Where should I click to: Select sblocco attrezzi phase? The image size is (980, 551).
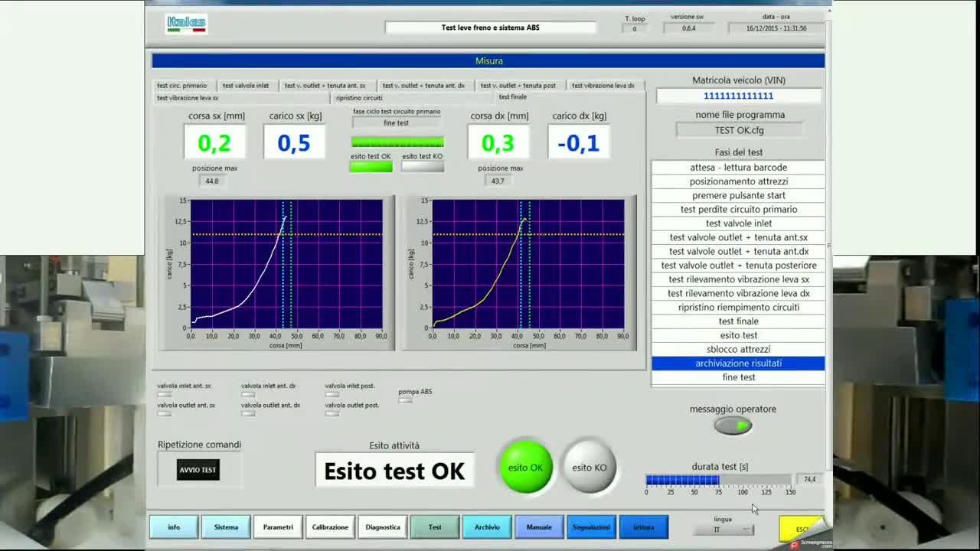pyautogui.click(x=738, y=349)
